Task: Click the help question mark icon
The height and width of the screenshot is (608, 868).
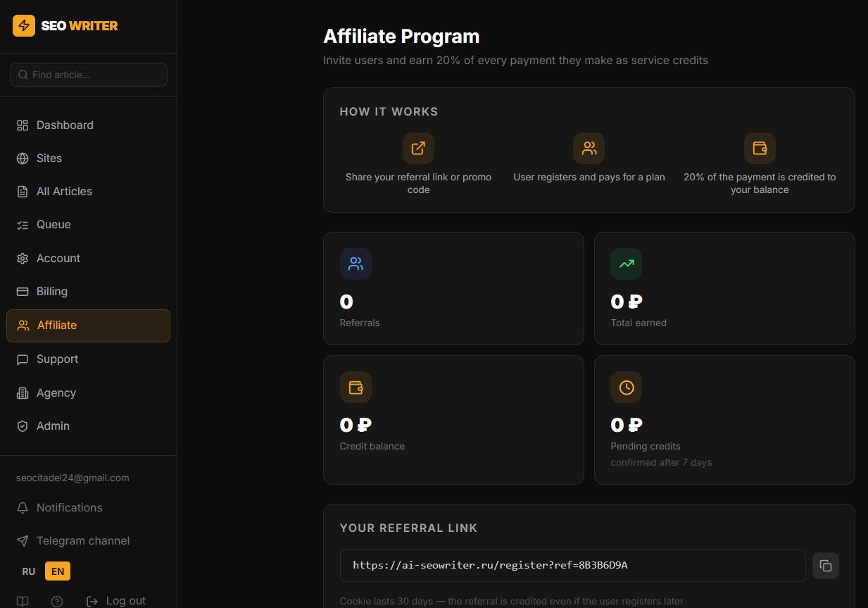Action: (x=57, y=602)
